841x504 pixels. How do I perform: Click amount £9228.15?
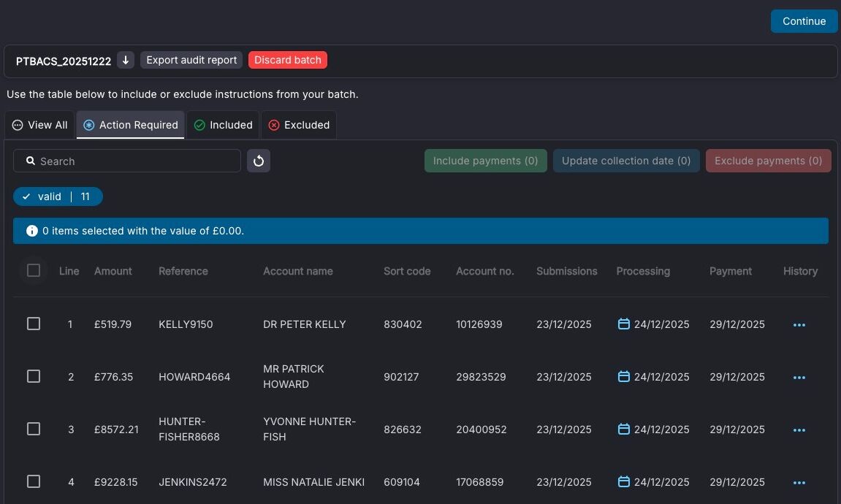(x=116, y=482)
